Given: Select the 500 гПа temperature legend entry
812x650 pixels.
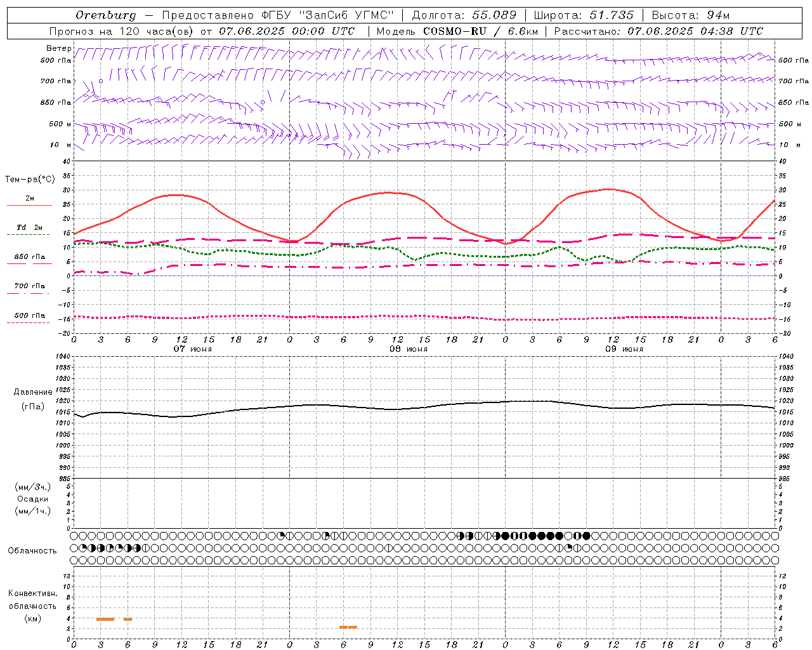Looking at the screenshot, I should pyautogui.click(x=30, y=315).
